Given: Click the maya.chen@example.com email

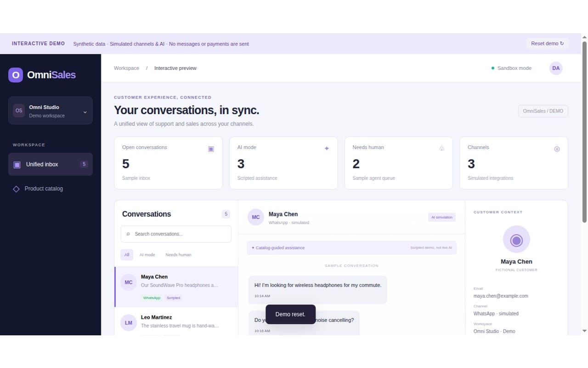Looking at the screenshot, I should click(x=501, y=296).
